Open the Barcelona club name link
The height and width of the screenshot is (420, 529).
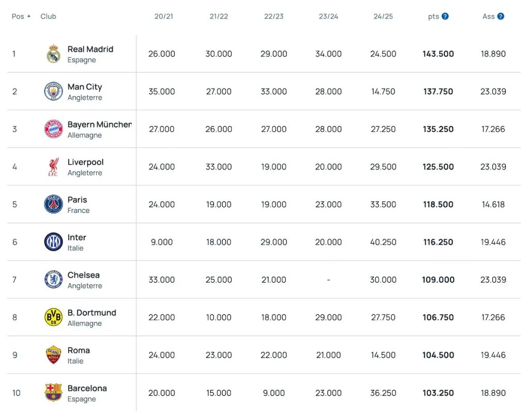(87, 388)
